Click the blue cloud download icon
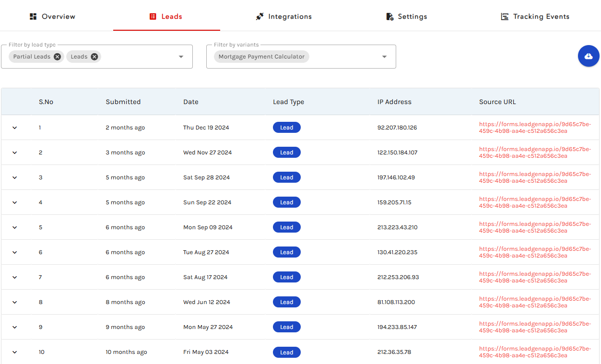 tap(589, 56)
